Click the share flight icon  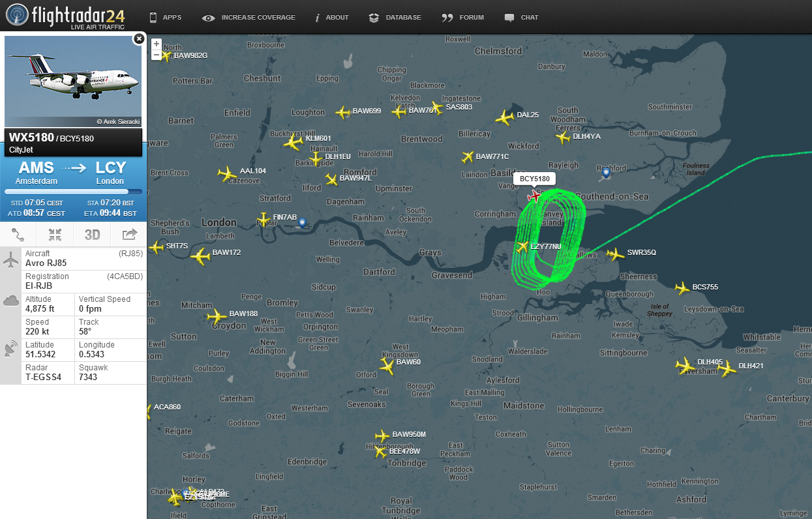pyautogui.click(x=129, y=235)
